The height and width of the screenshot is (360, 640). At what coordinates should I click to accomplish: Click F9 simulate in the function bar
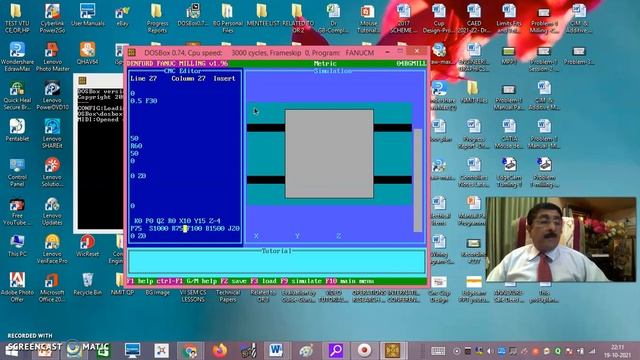click(x=301, y=281)
